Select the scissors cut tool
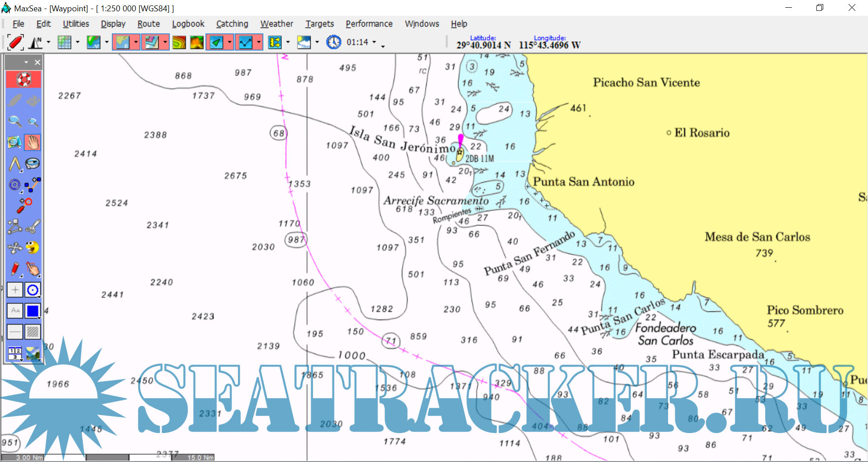Image resolution: width=868 pixels, height=462 pixels. click(33, 226)
